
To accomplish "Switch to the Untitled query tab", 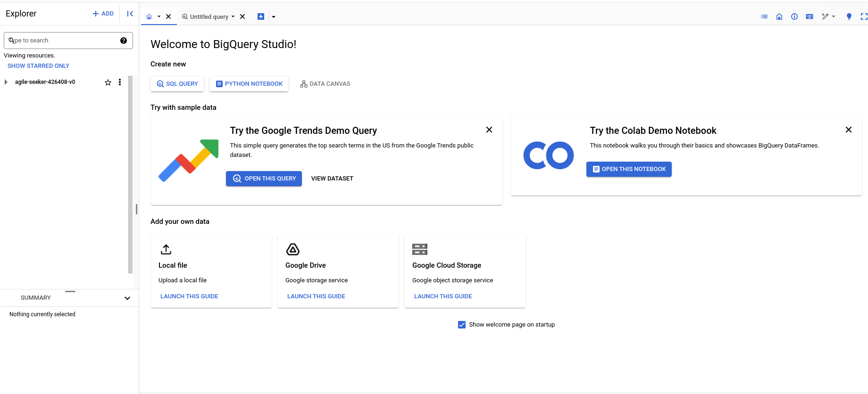I will [205, 16].
